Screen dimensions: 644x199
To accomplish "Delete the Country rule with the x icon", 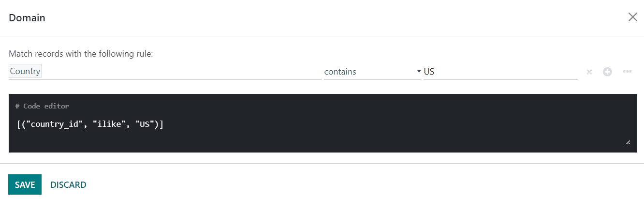I will [x=589, y=72].
